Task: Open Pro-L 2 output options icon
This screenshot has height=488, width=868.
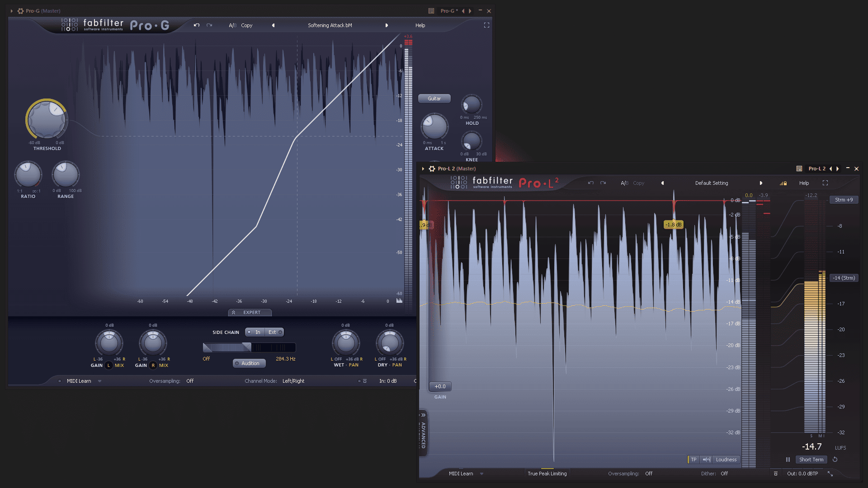Action: [776, 474]
